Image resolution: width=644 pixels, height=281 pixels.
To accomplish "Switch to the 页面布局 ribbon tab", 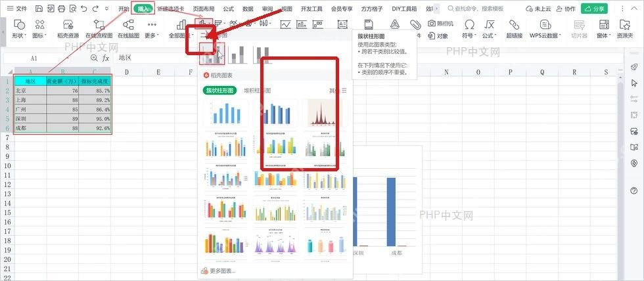I will click(205, 9).
